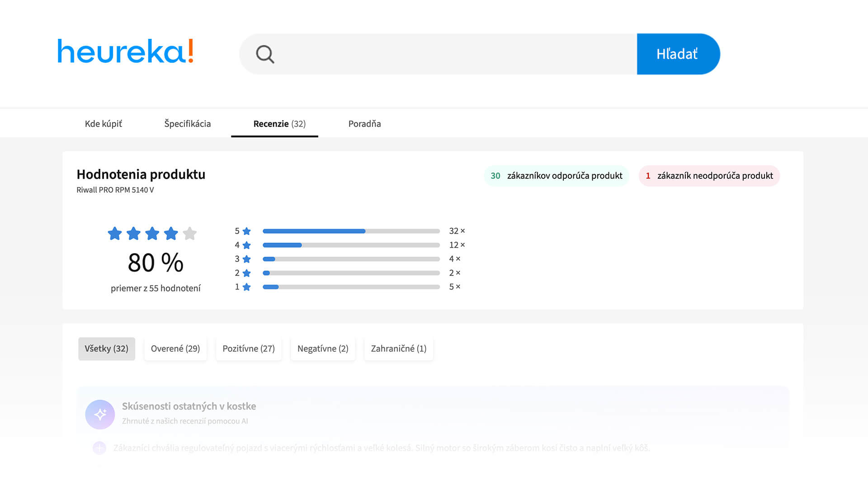Filter reviews by Overené (29)

pyautogui.click(x=175, y=349)
